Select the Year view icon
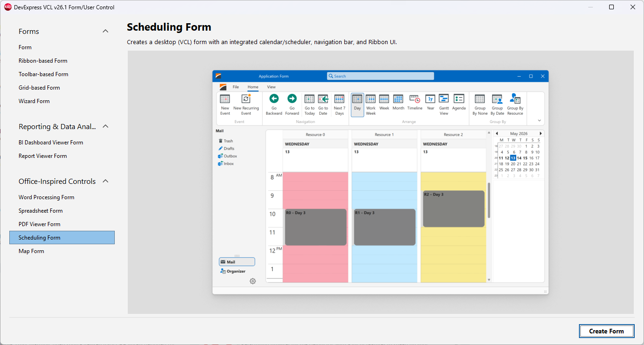This screenshot has width=644, height=345. click(x=430, y=99)
